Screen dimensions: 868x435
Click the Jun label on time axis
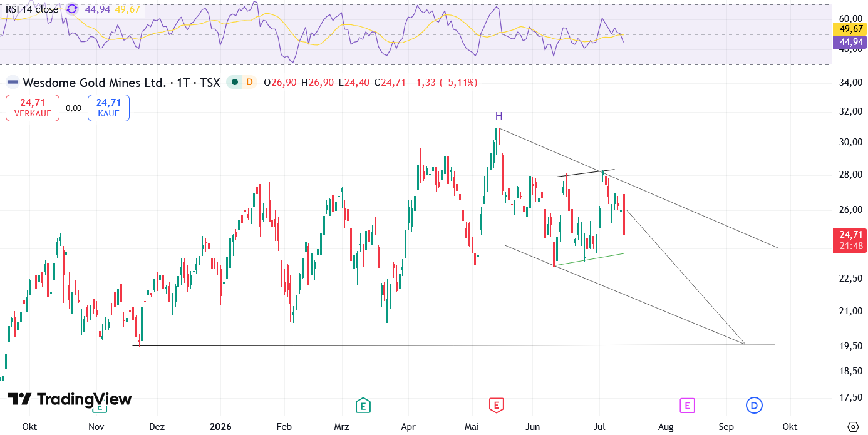coord(532,427)
